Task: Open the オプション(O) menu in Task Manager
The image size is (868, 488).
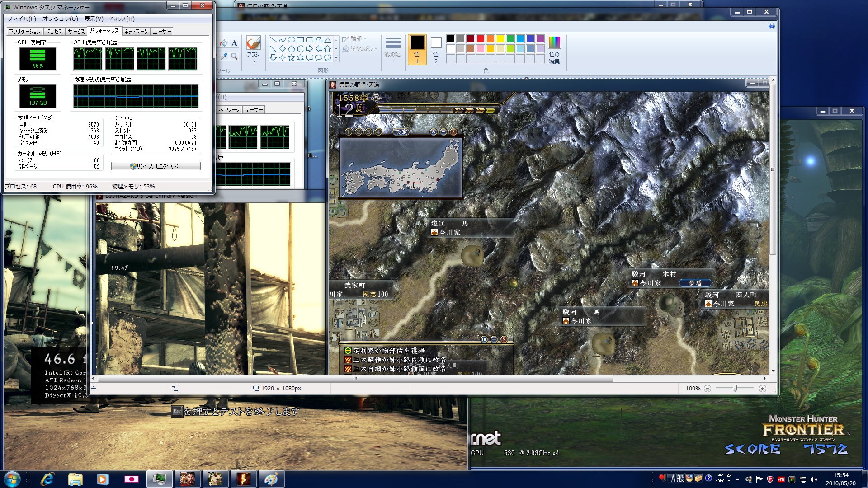Action: (x=60, y=19)
